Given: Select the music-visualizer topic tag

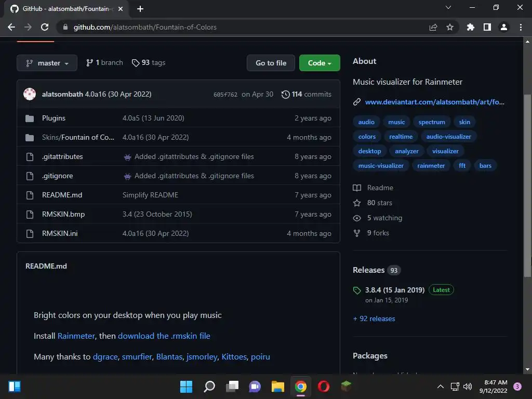Looking at the screenshot, I should click(x=381, y=166).
